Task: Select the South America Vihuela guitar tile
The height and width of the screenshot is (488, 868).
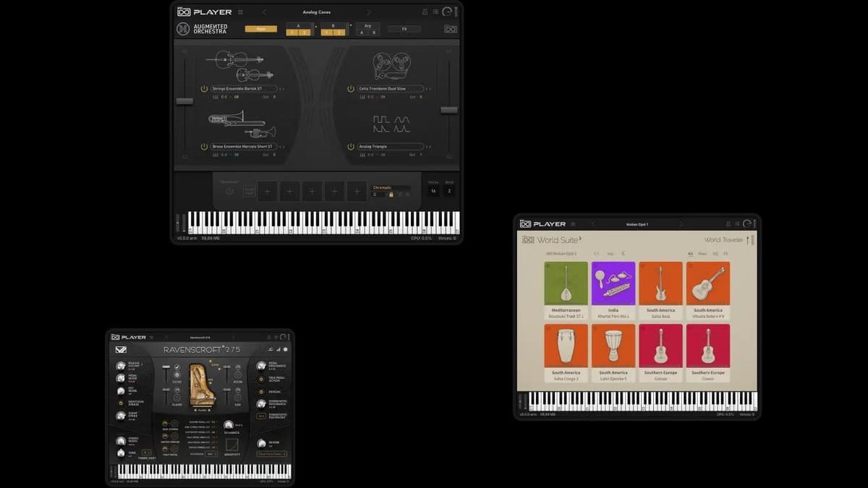Action: coord(708,291)
